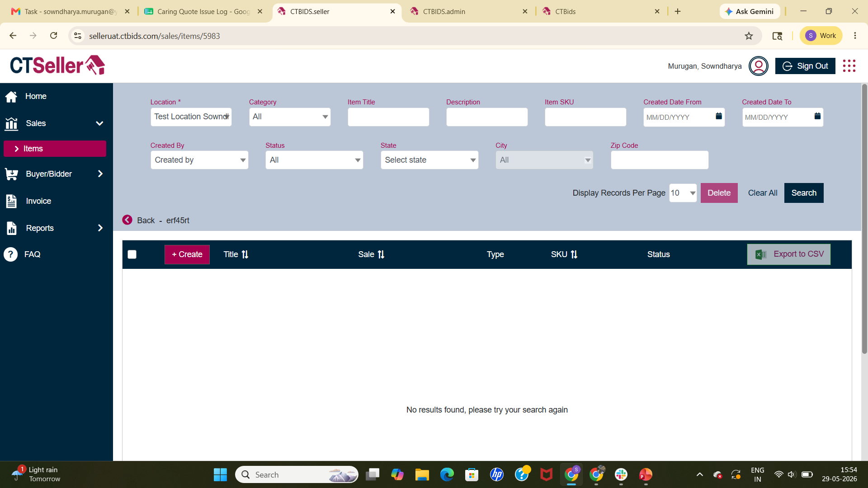Click into the Zip Code field
This screenshot has height=488, width=868.
click(x=660, y=160)
